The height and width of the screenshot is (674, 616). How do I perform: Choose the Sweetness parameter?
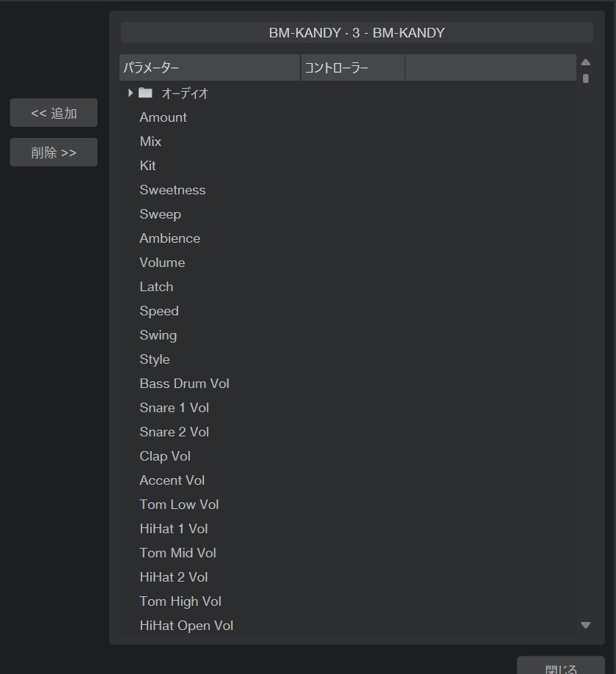tap(172, 190)
